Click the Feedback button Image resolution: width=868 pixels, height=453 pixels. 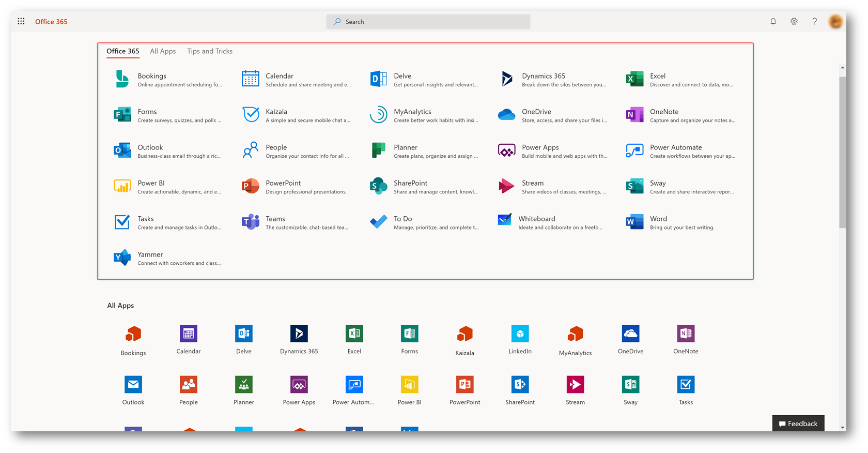pyautogui.click(x=798, y=423)
